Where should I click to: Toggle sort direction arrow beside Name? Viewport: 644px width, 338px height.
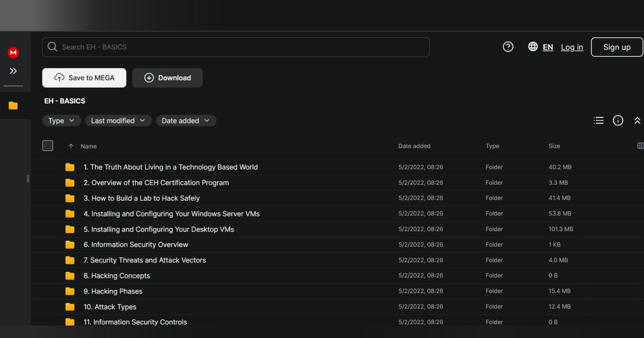tap(70, 146)
